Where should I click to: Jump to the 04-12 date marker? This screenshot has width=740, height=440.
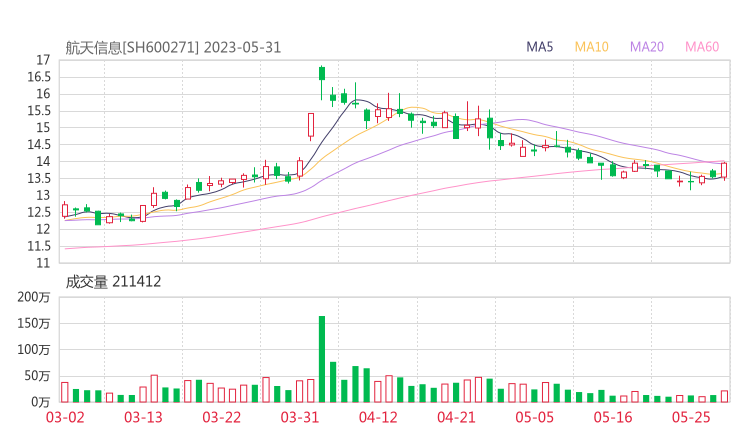point(377,417)
